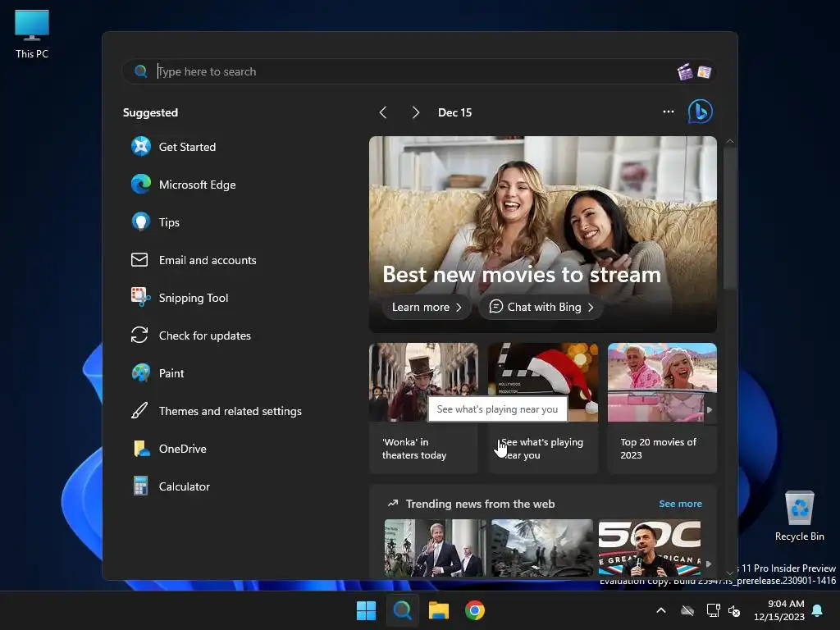Open second trending news rubble thumbnail
The image size is (840, 630).
point(542,547)
